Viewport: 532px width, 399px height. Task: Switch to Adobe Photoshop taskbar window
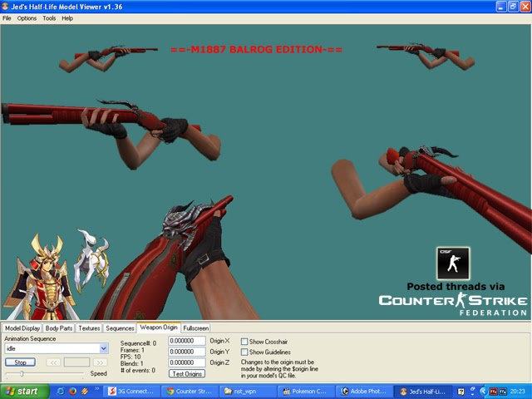coord(364,392)
